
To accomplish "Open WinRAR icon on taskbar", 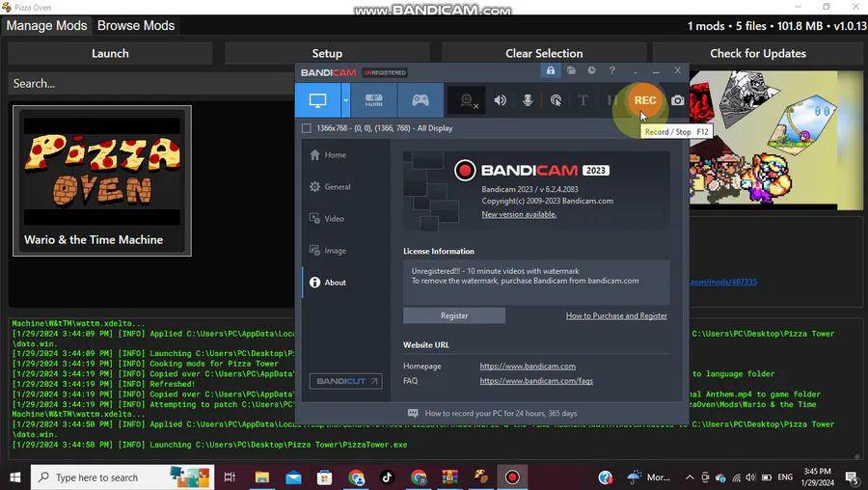I will click(449, 477).
